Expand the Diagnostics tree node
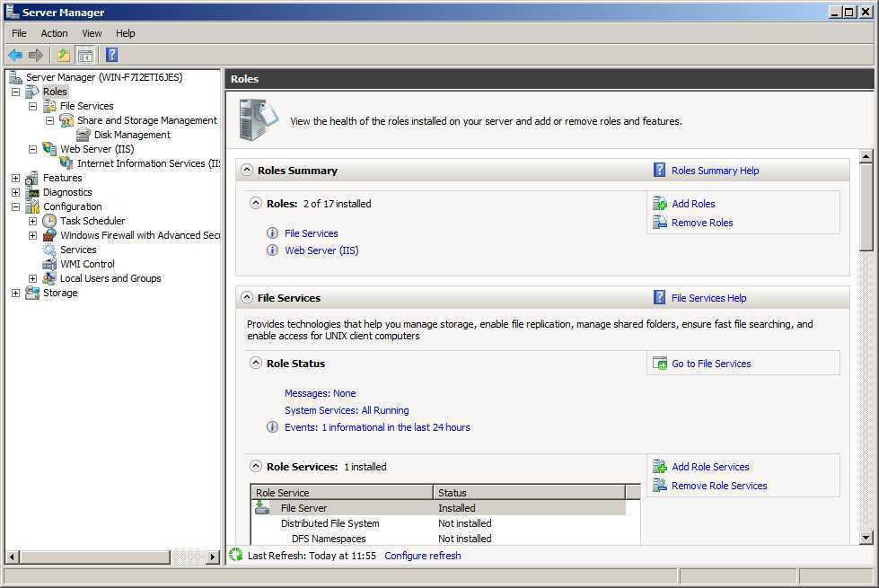This screenshot has height=588, width=879. tap(15, 192)
